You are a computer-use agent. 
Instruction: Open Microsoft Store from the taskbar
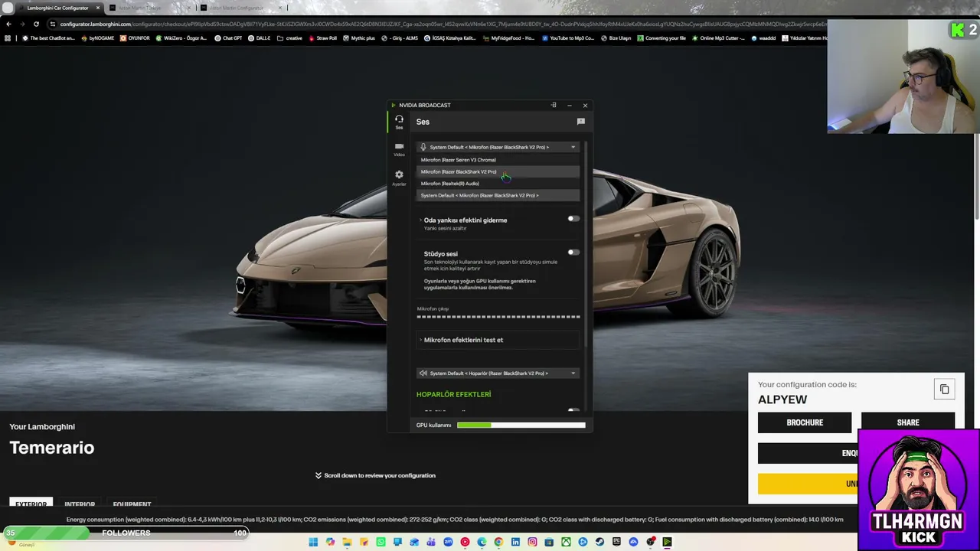click(x=549, y=542)
